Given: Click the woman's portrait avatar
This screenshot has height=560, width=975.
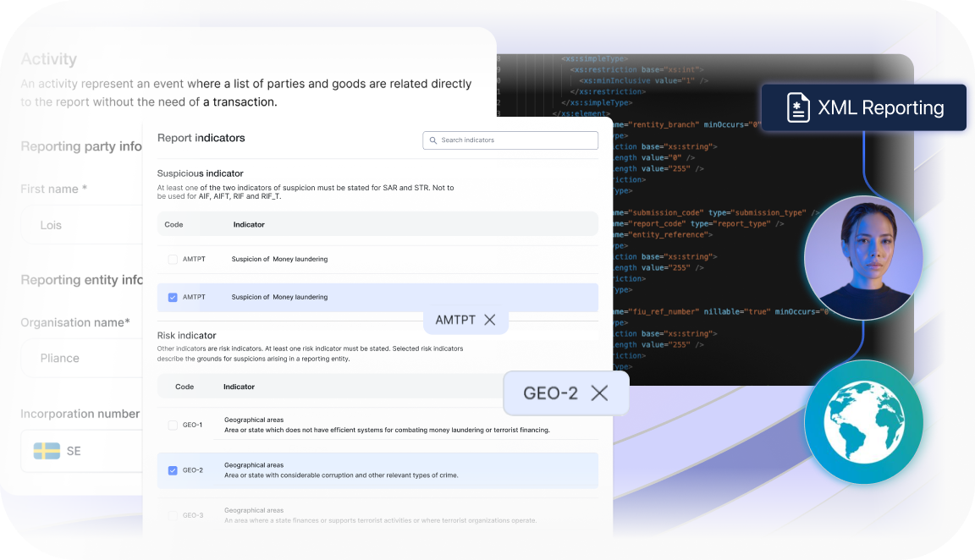Looking at the screenshot, I should [x=863, y=258].
